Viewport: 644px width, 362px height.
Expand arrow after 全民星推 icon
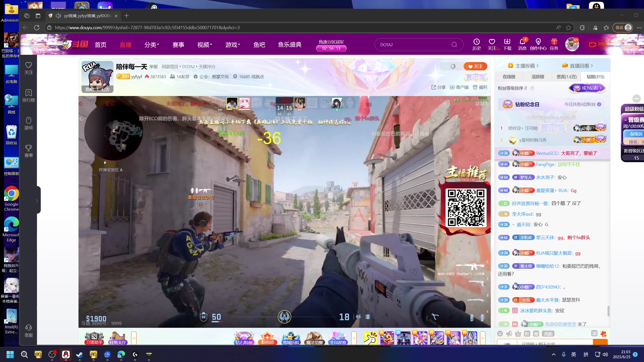tap(354, 338)
